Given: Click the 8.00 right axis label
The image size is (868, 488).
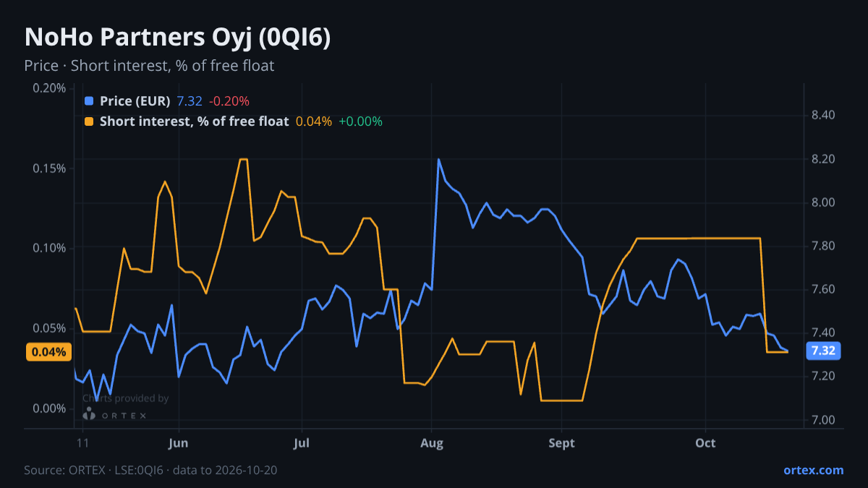Looking at the screenshot, I should tap(824, 202).
